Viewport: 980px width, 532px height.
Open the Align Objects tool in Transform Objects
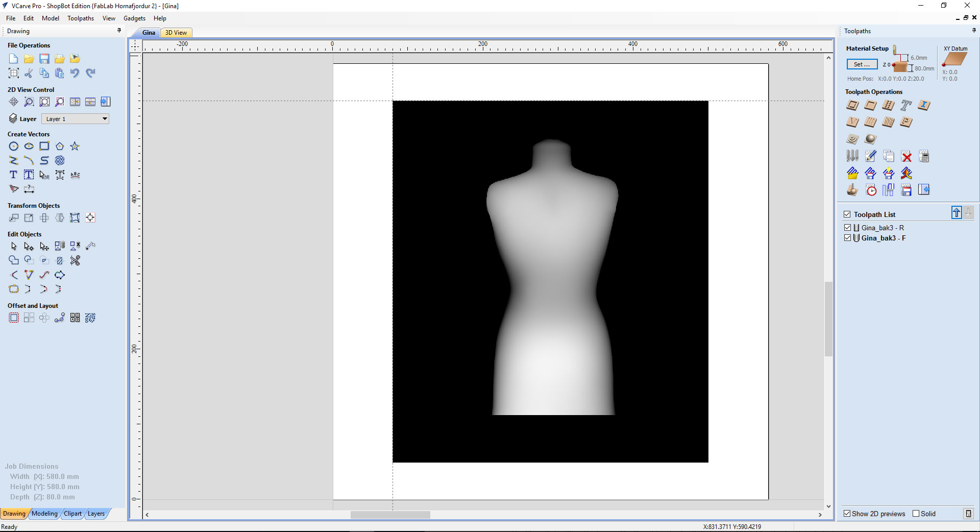[90, 218]
